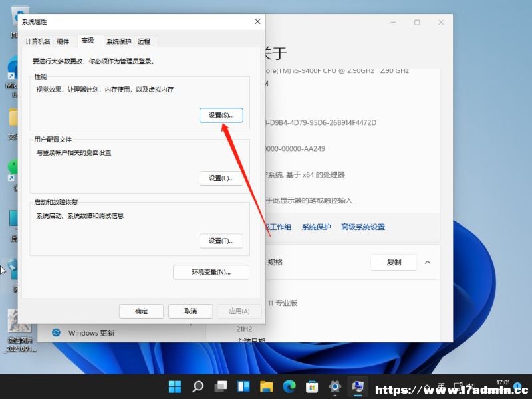Open the Widgets icon on the taskbar
Screen dimensions: 532x399
click(x=243, y=386)
